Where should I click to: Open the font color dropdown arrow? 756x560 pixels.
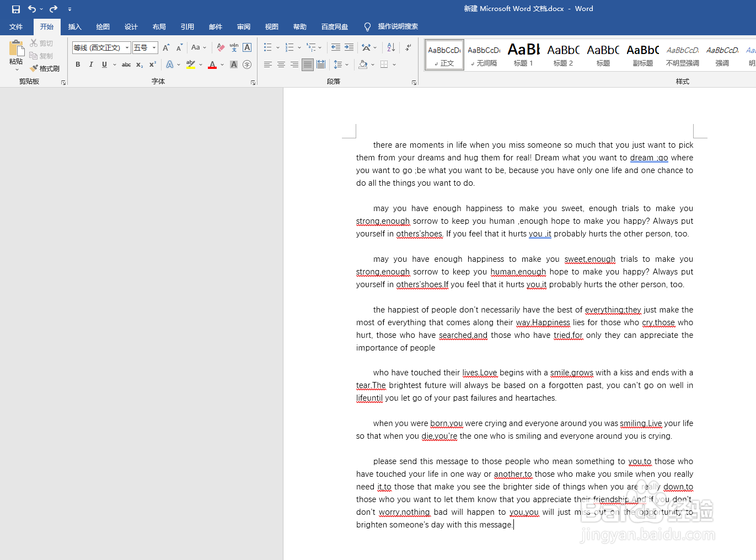(x=222, y=64)
